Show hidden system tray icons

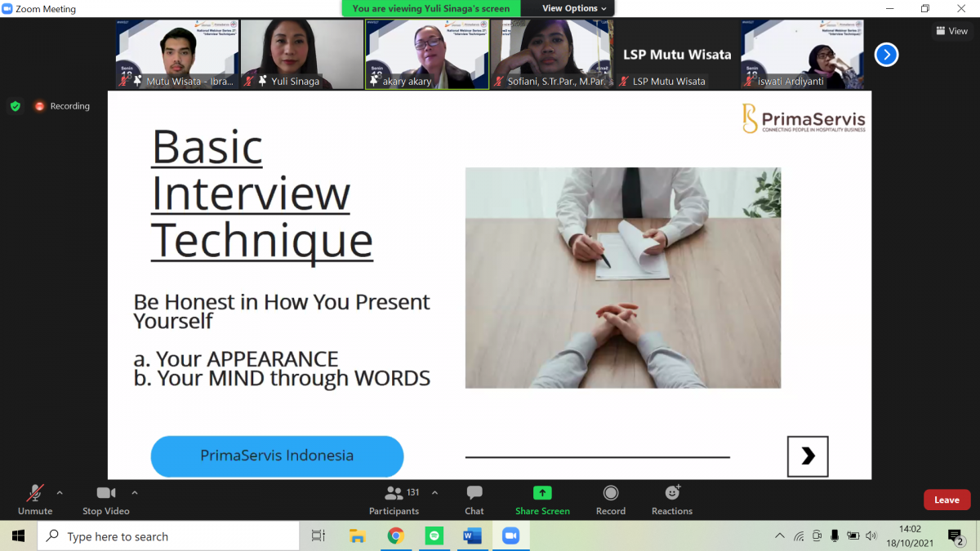pos(780,536)
